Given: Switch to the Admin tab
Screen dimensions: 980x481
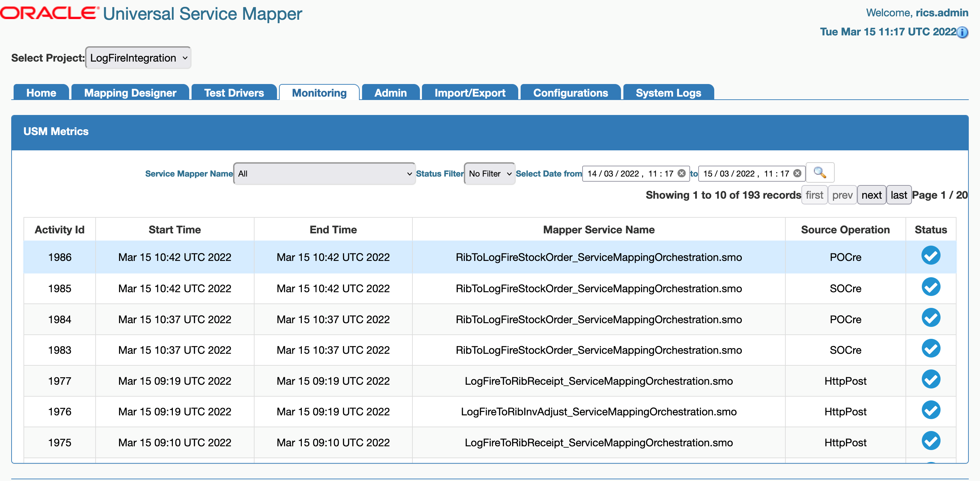Looking at the screenshot, I should [390, 93].
